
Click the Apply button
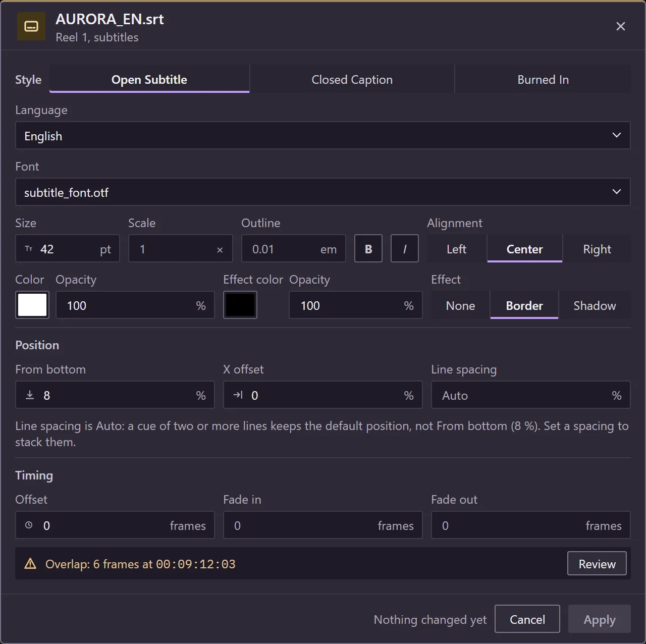click(600, 619)
